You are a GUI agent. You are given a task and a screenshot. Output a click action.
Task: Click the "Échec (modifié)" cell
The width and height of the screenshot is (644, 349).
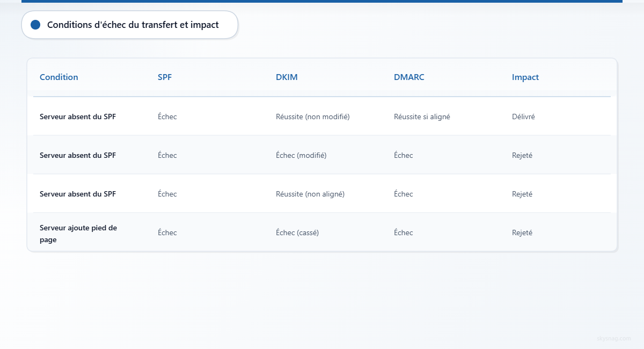tap(301, 155)
